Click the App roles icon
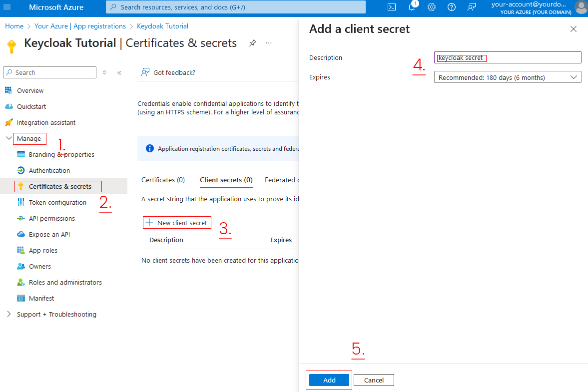Screen dimensions: 588x392 coord(20,250)
